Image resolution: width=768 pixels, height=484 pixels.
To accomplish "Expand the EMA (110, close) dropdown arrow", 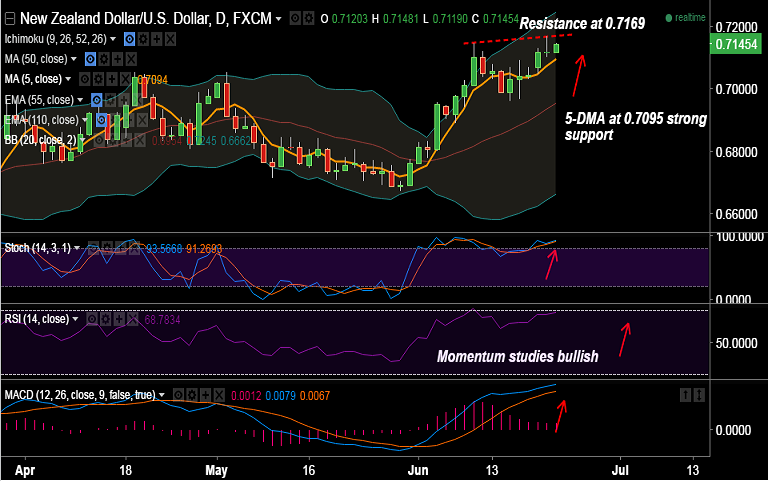I will pyautogui.click(x=85, y=120).
